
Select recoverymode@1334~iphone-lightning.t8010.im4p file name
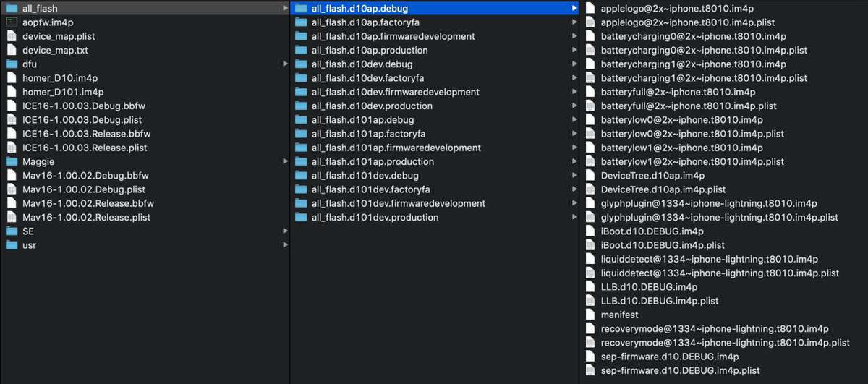[x=715, y=328]
